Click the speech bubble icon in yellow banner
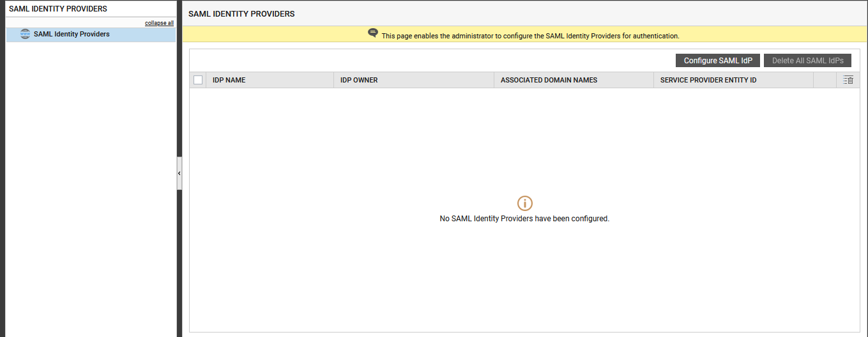 373,33
